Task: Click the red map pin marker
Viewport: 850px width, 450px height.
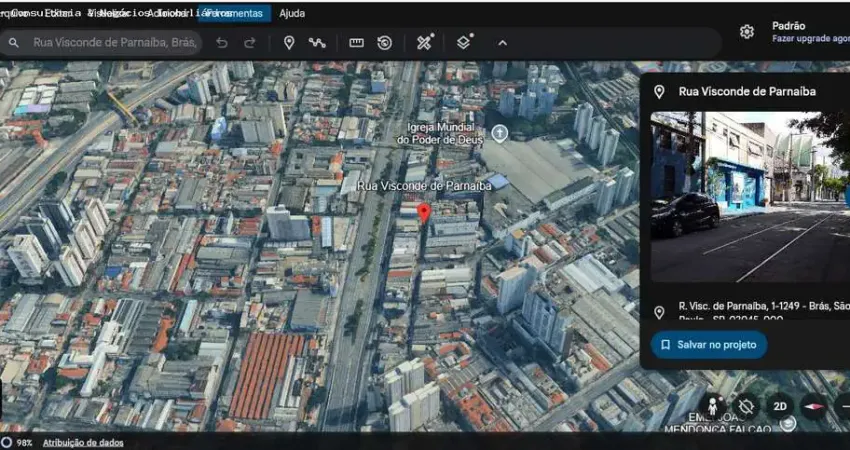Action: pos(423,213)
